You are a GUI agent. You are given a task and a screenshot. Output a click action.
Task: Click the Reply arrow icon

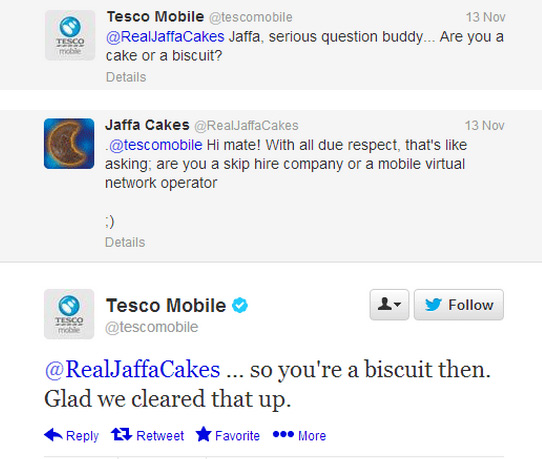tap(53, 435)
